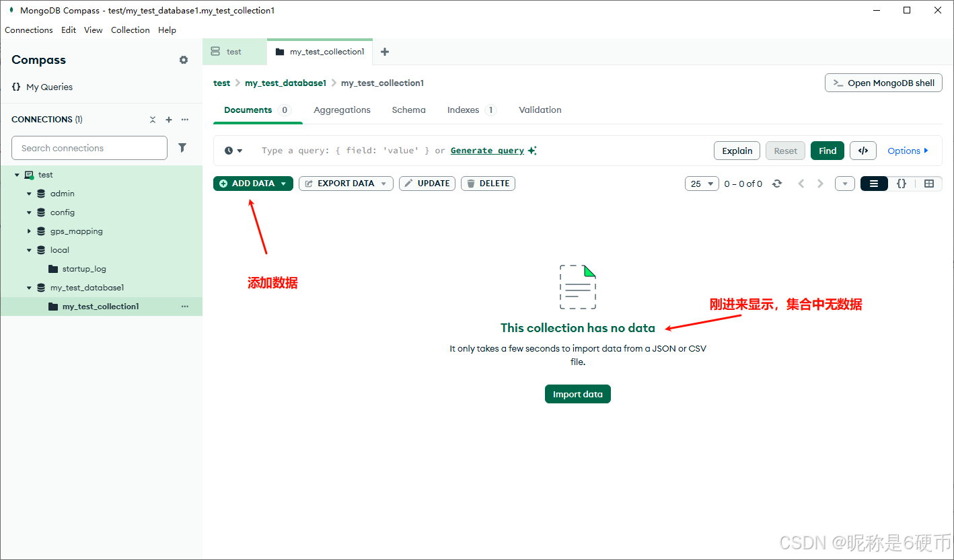954x560 pixels.
Task: Select the Documents tab
Action: [x=258, y=110]
